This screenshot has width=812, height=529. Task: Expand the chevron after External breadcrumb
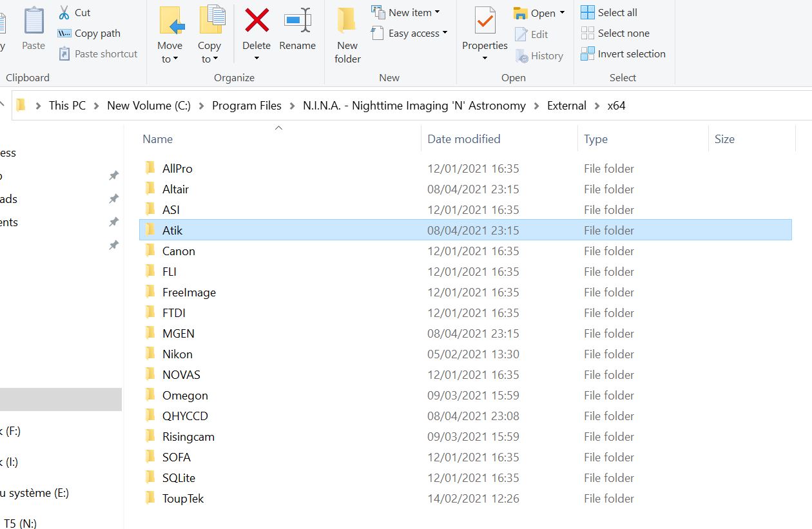597,106
